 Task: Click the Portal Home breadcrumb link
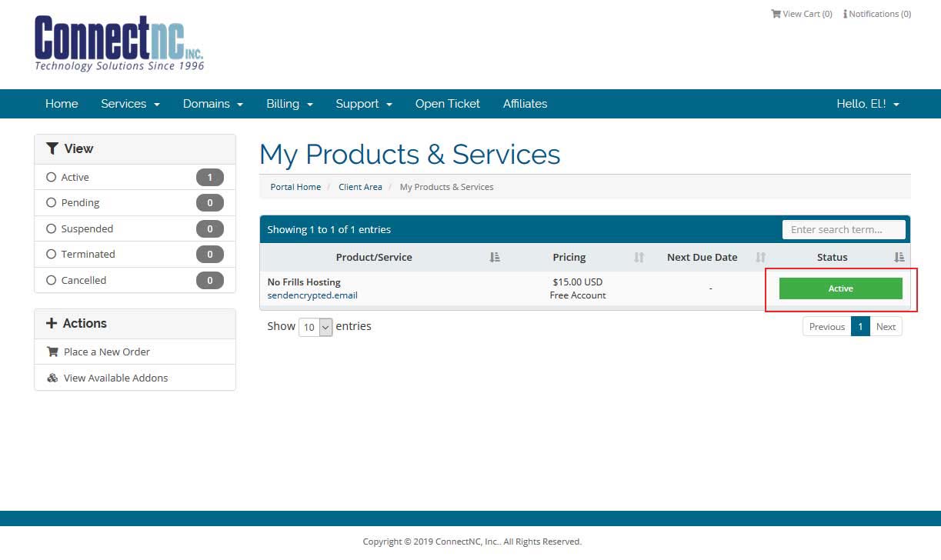(295, 186)
